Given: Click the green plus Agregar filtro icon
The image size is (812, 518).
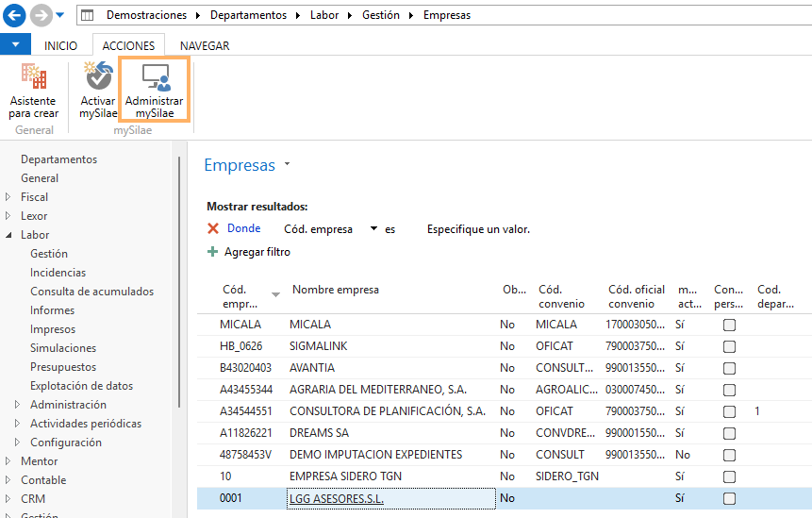Looking at the screenshot, I should point(212,252).
